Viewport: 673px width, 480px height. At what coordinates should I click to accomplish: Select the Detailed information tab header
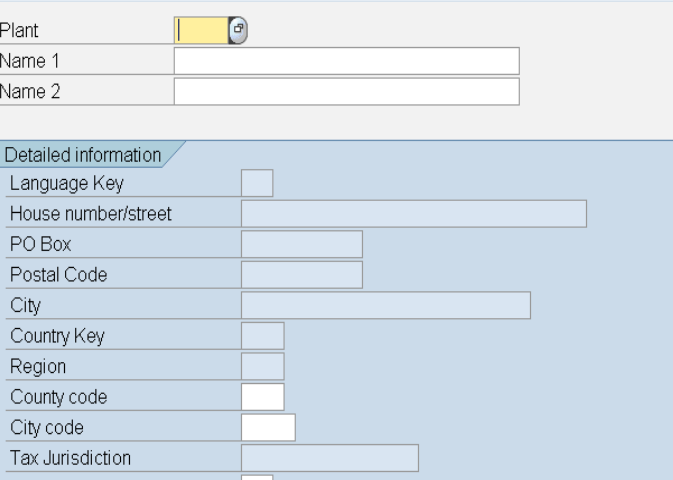point(83,155)
